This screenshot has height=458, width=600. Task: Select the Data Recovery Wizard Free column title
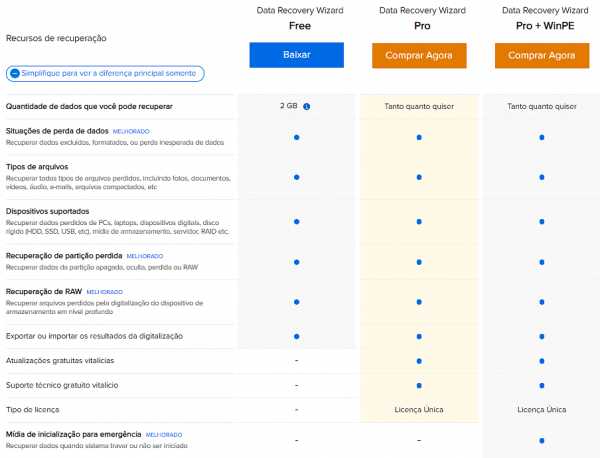[x=300, y=18]
